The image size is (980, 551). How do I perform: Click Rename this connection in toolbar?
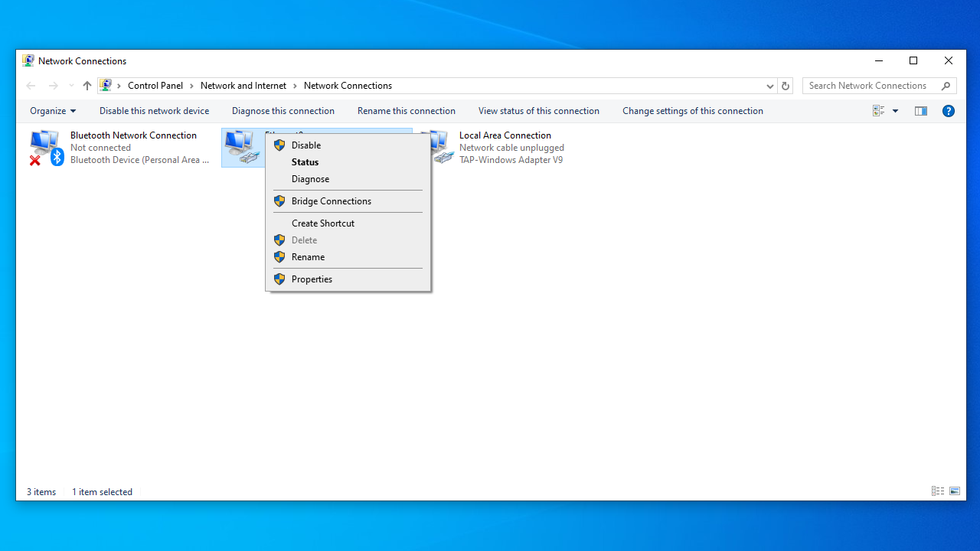pyautogui.click(x=406, y=111)
